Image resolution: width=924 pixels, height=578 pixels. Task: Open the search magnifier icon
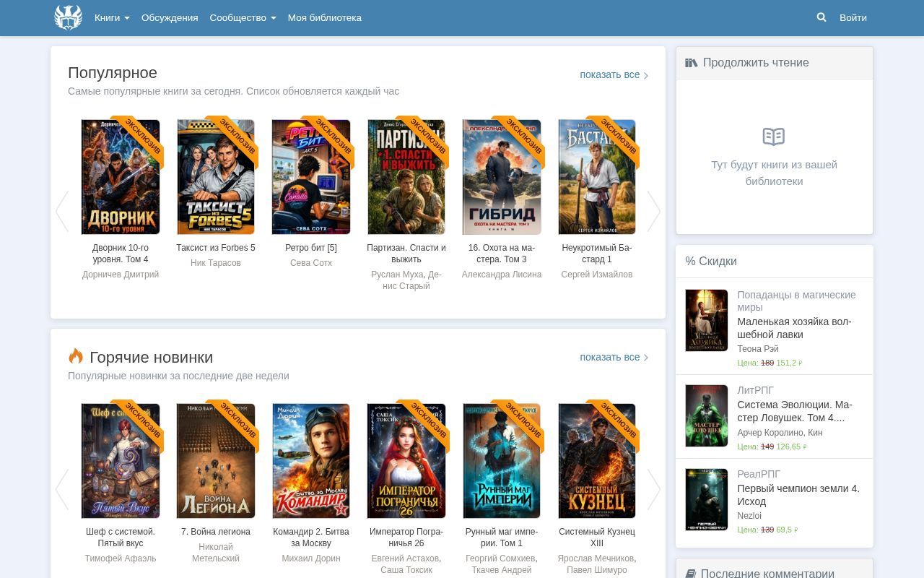coord(821,17)
